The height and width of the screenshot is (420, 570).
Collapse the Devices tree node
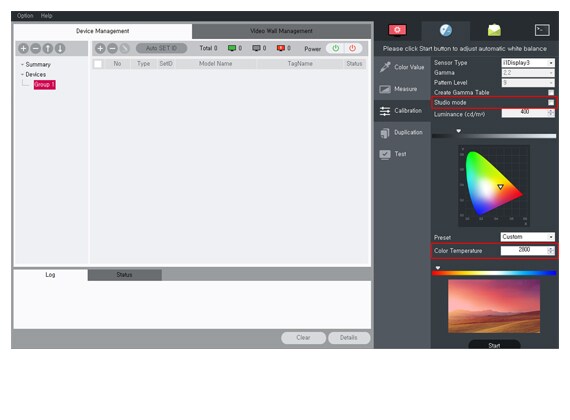coord(22,75)
